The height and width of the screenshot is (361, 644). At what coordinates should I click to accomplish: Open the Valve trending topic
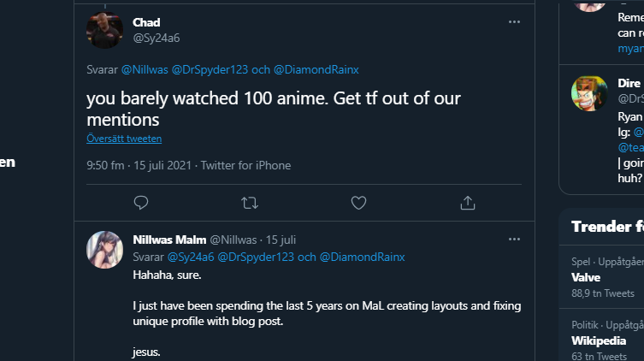(x=586, y=278)
